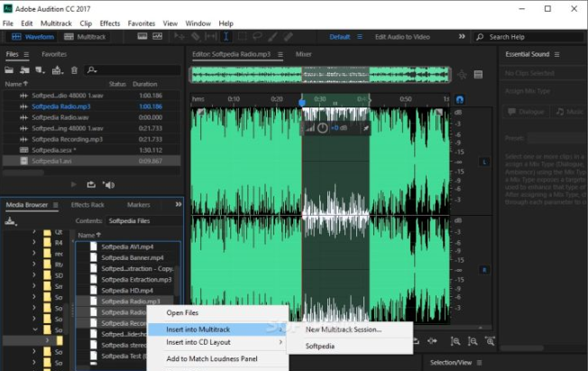Select the Spot Healing Brush tool
This screenshot has height=371, width=588.
coord(288,36)
